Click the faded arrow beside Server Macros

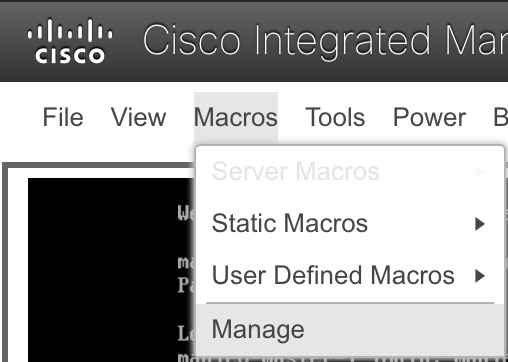click(x=479, y=172)
